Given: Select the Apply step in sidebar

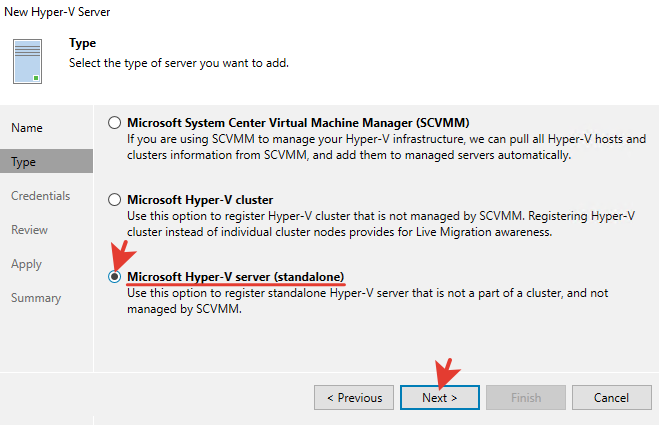Looking at the screenshot, I should click(x=26, y=264).
